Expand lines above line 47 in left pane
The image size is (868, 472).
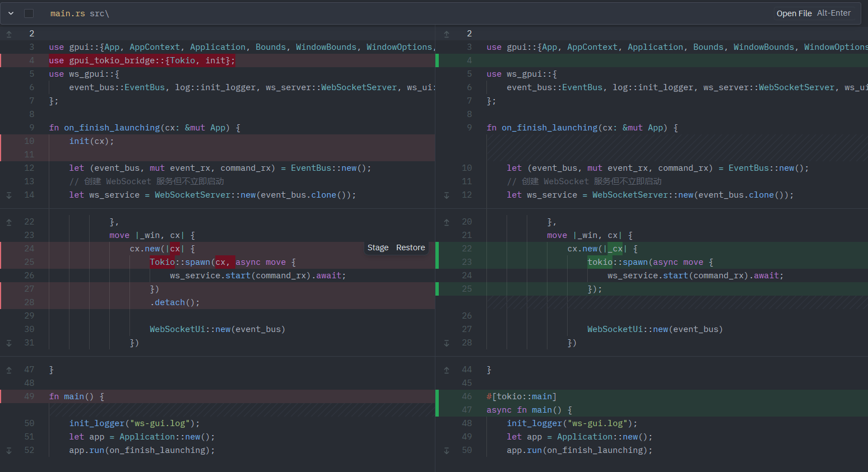(x=9, y=370)
